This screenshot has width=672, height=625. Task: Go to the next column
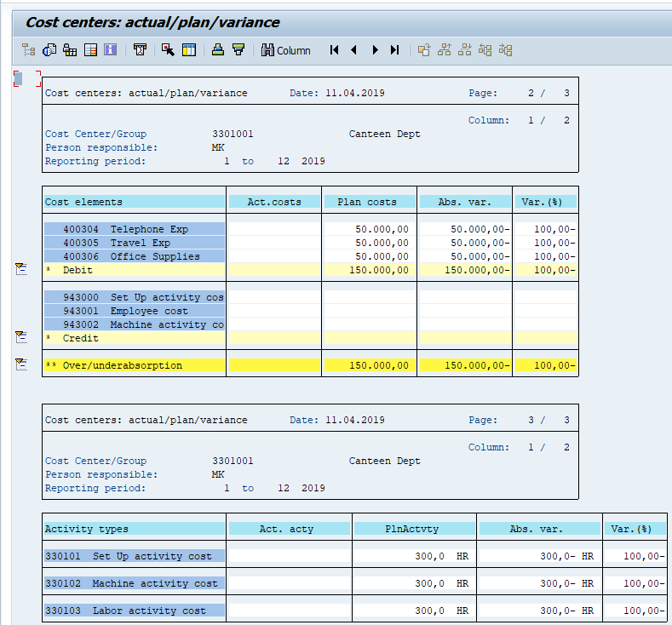(x=375, y=50)
